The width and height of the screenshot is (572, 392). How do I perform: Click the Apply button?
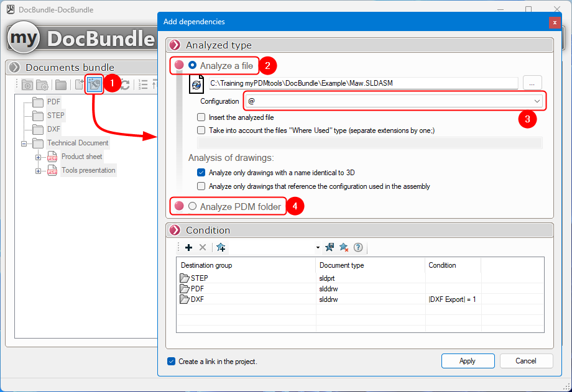[468, 361]
